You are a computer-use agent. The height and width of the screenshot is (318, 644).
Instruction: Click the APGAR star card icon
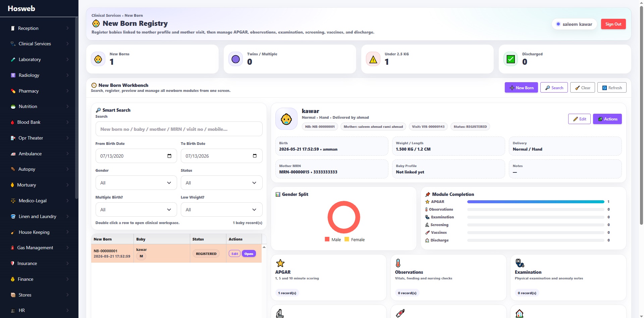tap(280, 263)
